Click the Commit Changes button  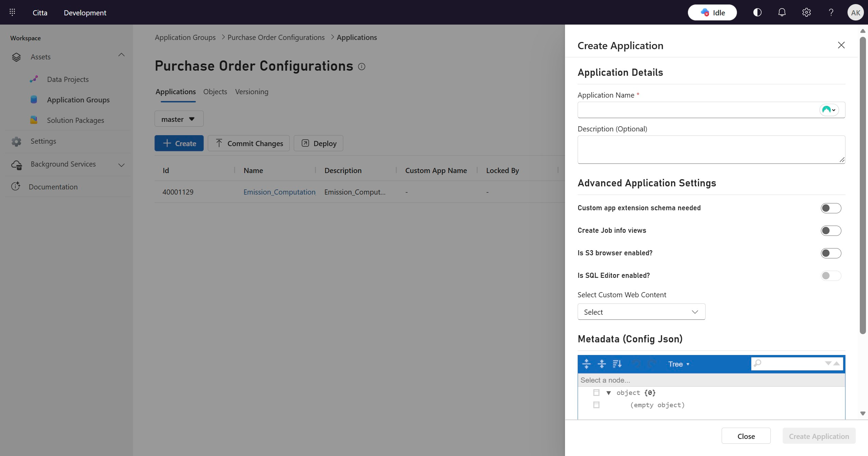click(x=249, y=143)
